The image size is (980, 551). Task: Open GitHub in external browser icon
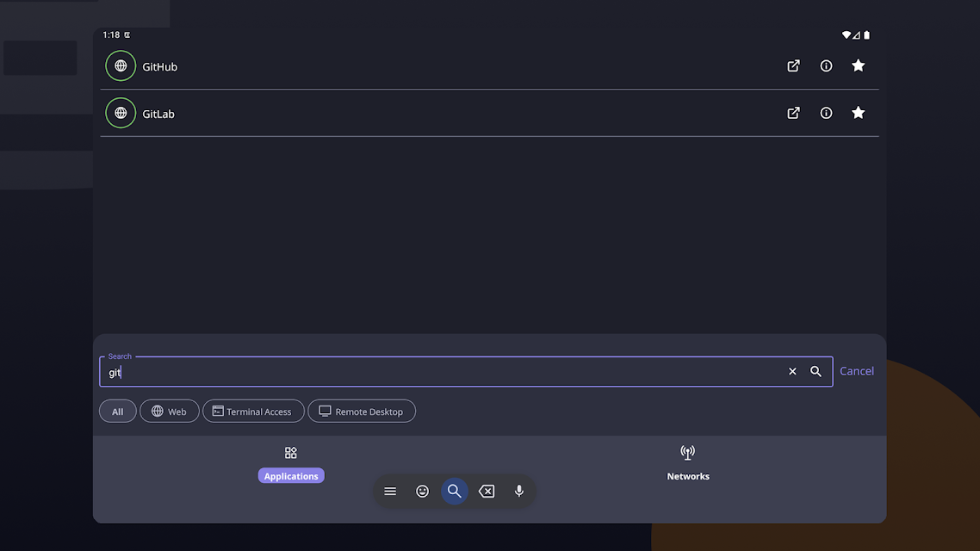(793, 65)
